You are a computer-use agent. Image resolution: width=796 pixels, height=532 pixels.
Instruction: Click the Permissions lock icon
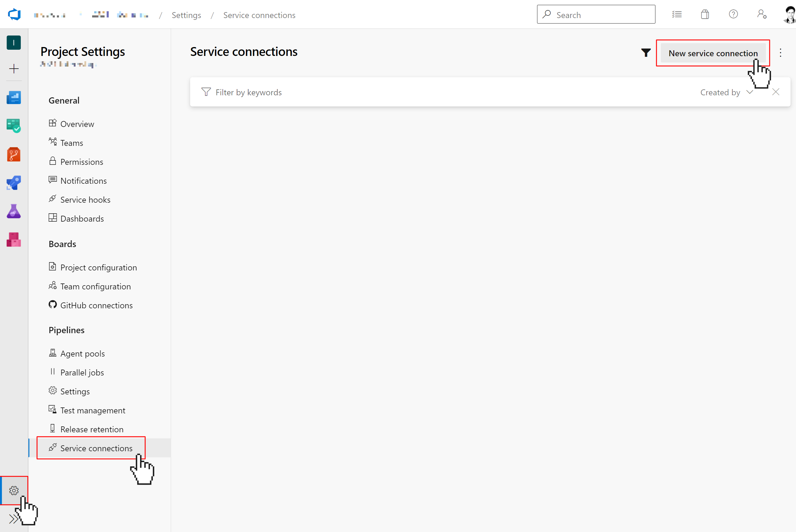(x=52, y=161)
